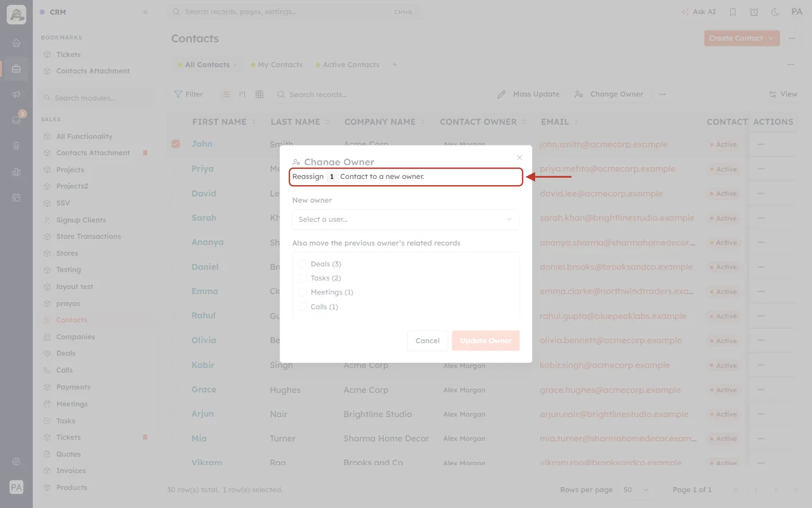Check the Tasks (2) checkbox
The width and height of the screenshot is (812, 508).
pyautogui.click(x=302, y=278)
